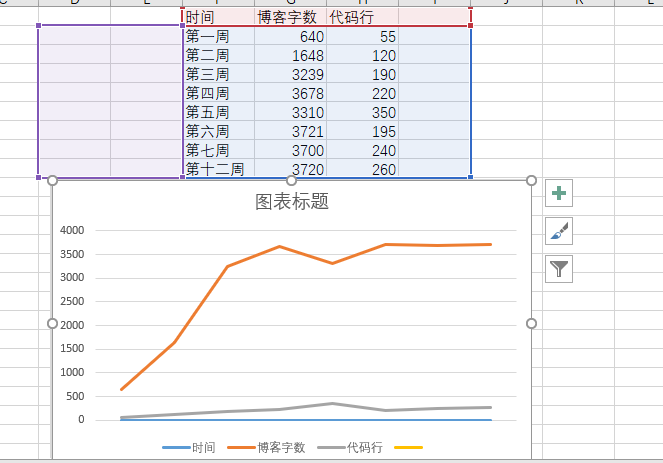Select cell with value 1648

coord(290,55)
